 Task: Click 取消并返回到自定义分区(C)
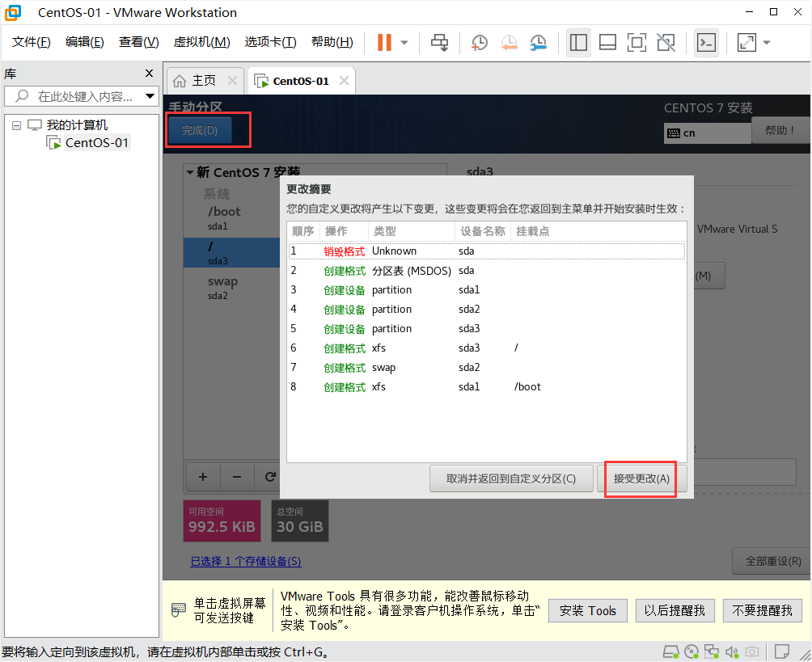coord(511,478)
